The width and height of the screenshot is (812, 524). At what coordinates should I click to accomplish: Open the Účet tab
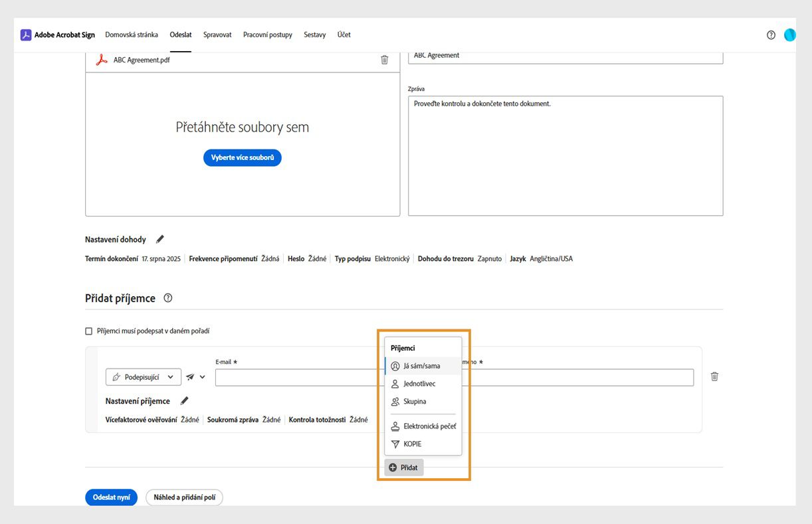click(344, 35)
